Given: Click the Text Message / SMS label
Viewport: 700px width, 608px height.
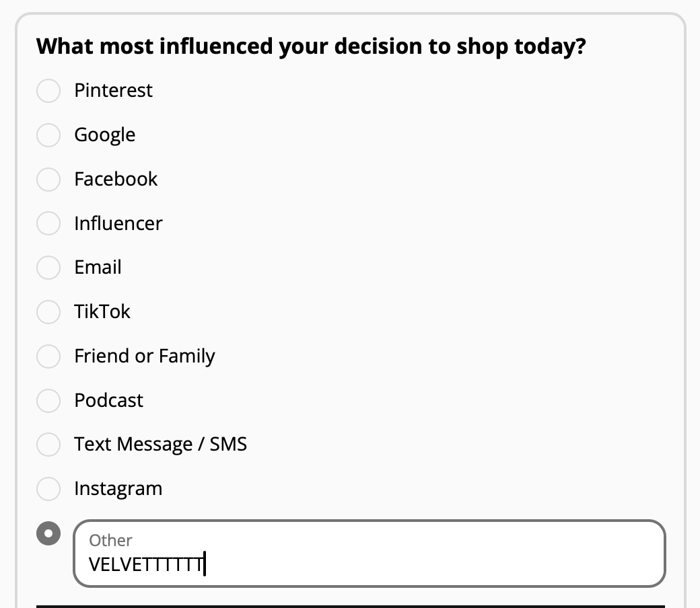Looking at the screenshot, I should pos(161,445).
